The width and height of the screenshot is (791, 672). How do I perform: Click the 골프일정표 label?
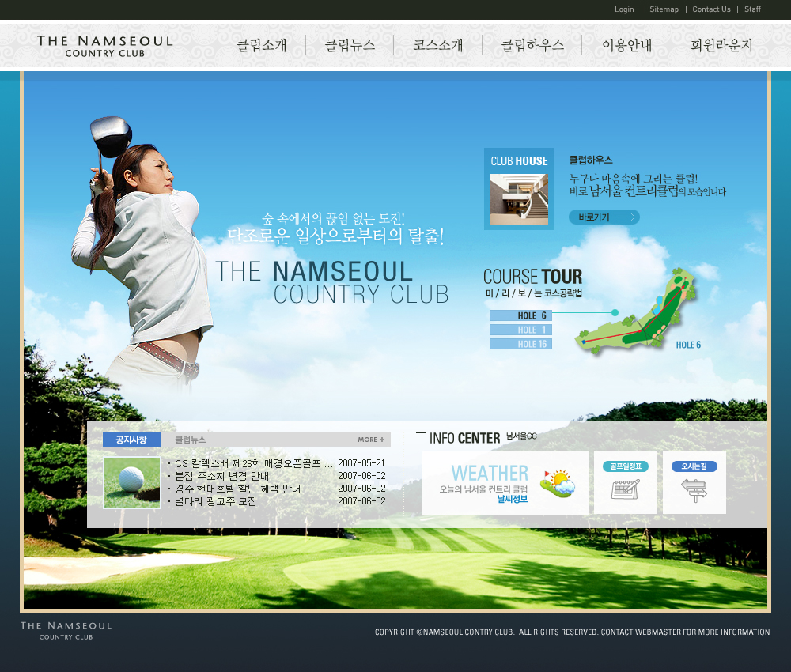coord(626,466)
